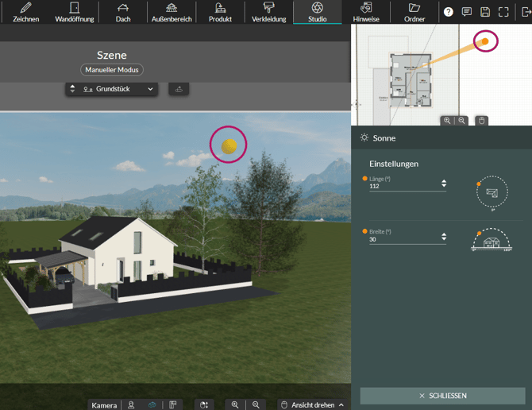Save project with the floppy disk icon
Screen dimensions: 532x410
tap(485, 12)
